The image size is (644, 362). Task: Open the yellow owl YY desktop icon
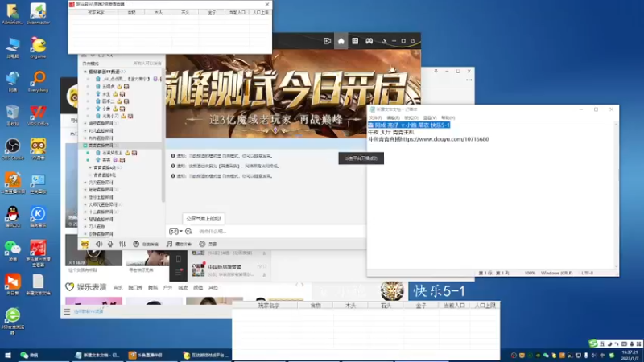tap(38, 149)
